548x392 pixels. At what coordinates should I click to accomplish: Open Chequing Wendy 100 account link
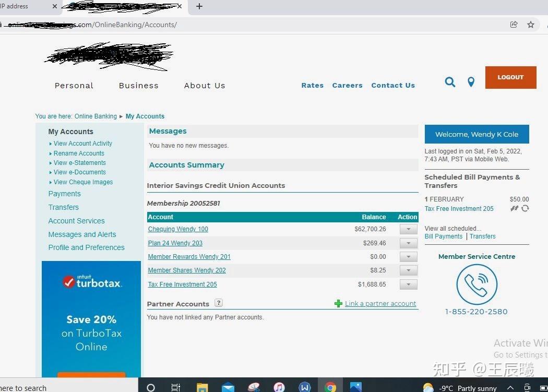click(178, 229)
